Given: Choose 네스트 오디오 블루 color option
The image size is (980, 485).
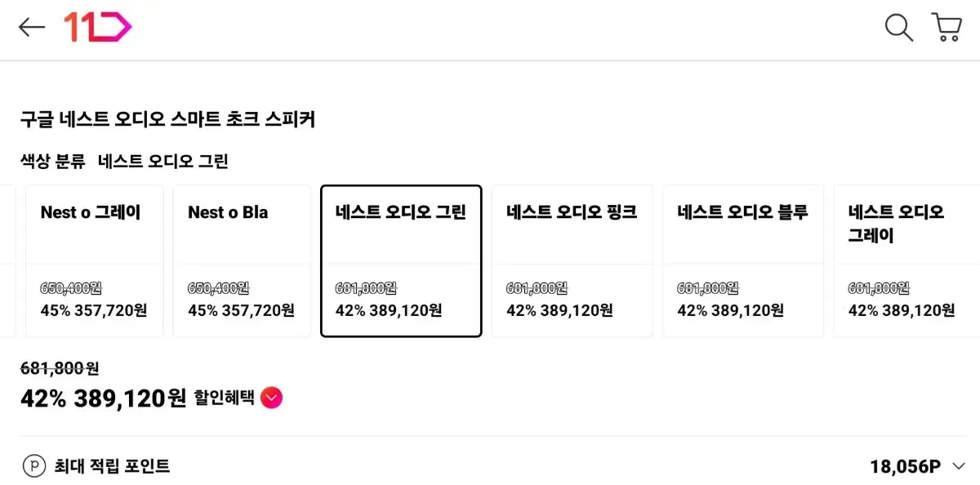Looking at the screenshot, I should tap(742, 260).
